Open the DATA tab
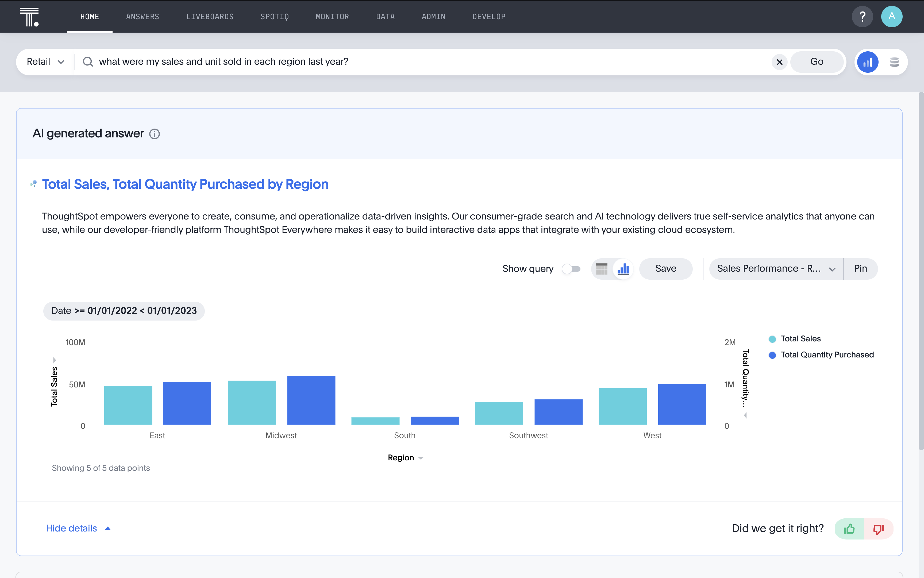The image size is (924, 578). tap(385, 16)
